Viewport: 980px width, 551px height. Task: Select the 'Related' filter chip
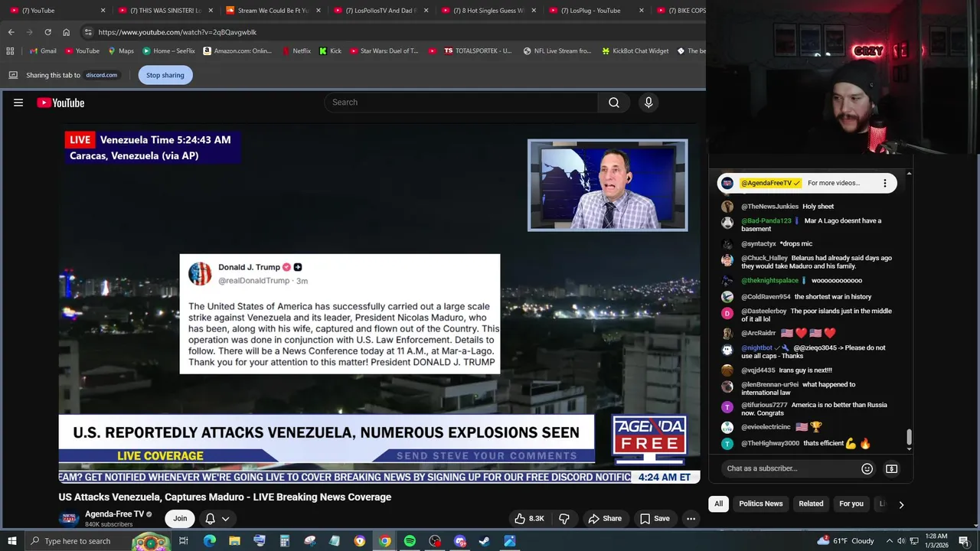[x=811, y=504]
